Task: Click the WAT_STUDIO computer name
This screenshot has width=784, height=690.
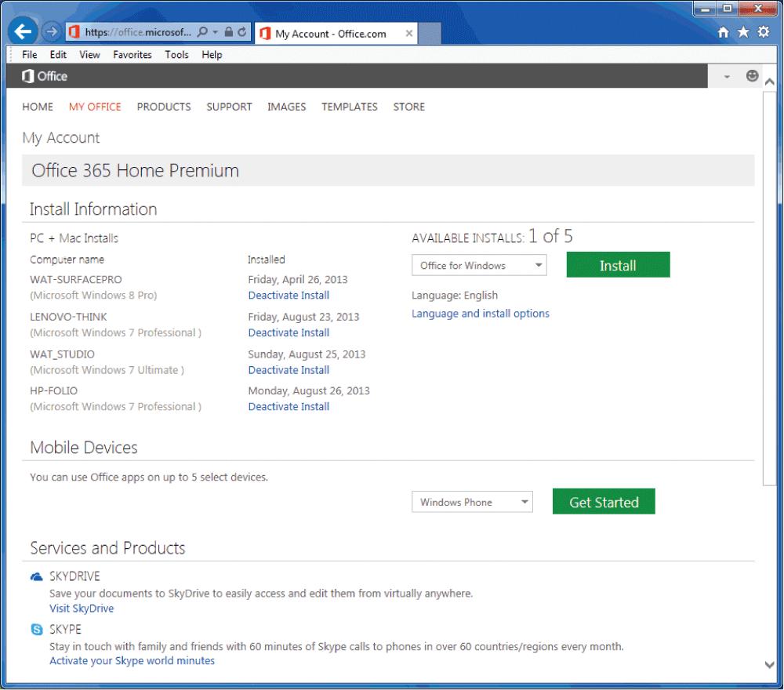Action: 62,354
